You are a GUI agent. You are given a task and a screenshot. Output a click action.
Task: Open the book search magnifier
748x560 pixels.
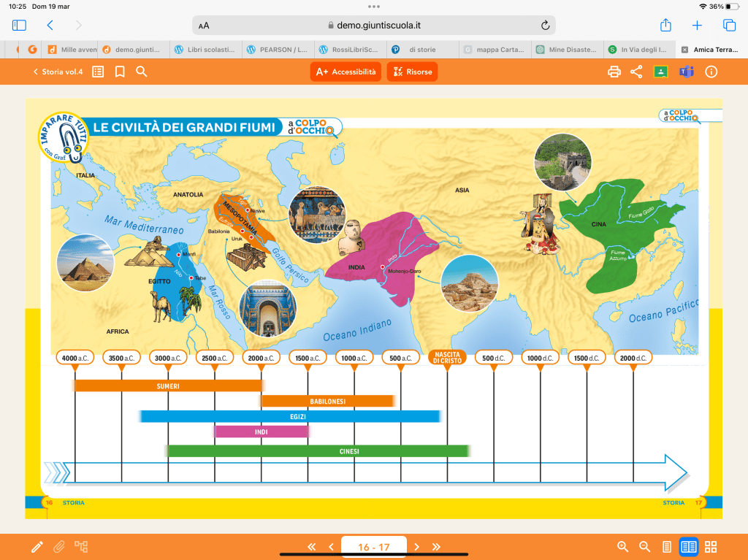pyautogui.click(x=142, y=72)
